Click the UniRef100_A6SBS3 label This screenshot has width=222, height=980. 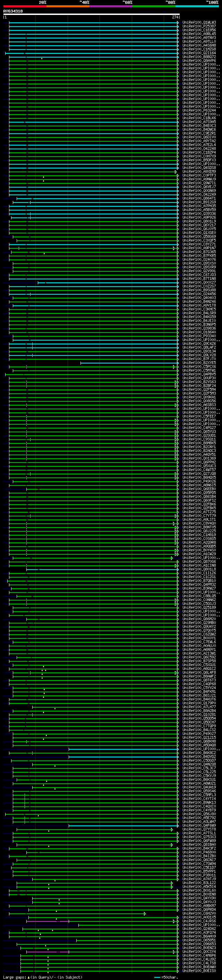[x=199, y=405]
